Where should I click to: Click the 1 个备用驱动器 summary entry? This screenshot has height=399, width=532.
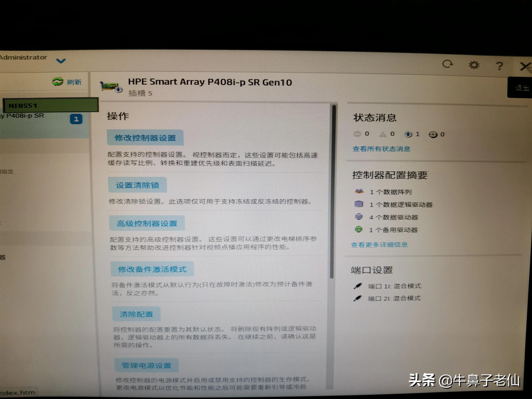[393, 230]
